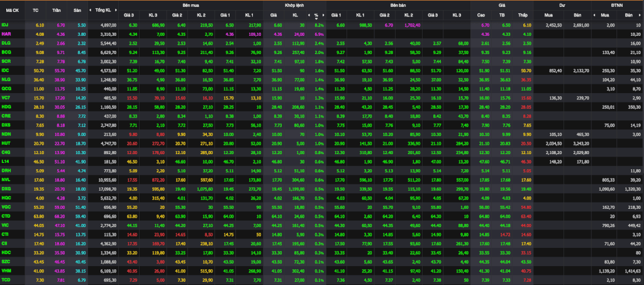Click the Khớp lệnh group header
Viewport: 644px width, 285px height.
tap(294, 5)
